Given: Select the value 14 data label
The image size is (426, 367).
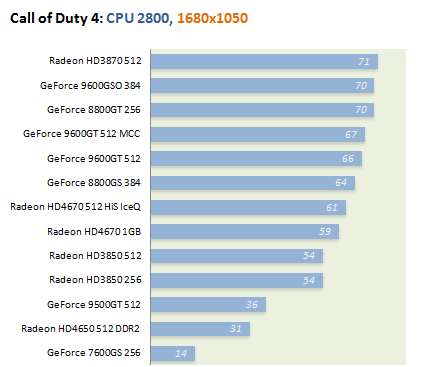Looking at the screenshot, I should pos(181,354).
